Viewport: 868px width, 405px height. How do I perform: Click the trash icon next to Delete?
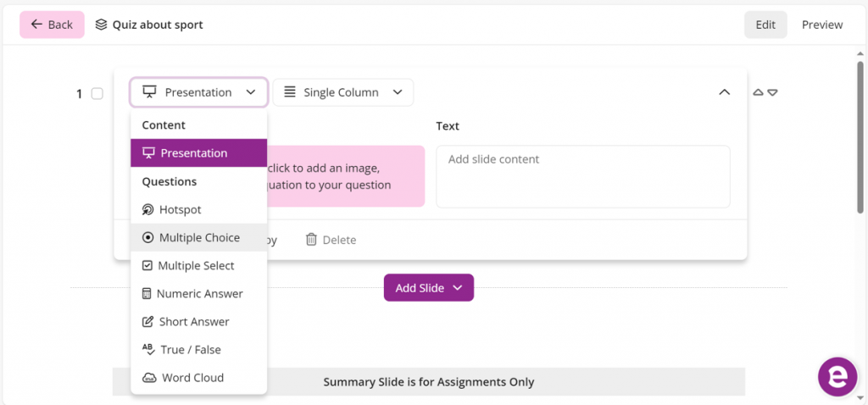(x=311, y=240)
